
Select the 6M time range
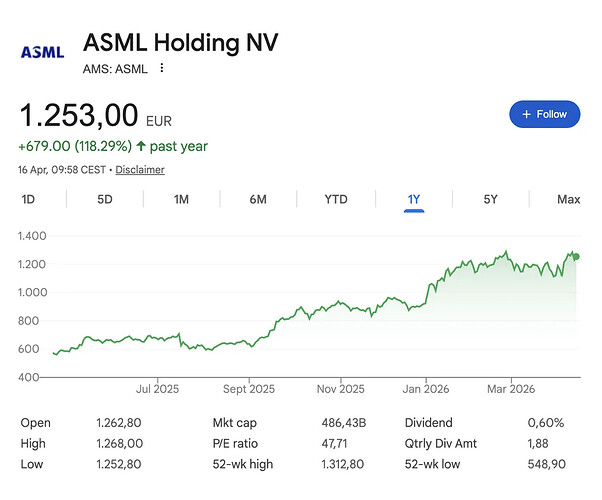pos(258,199)
